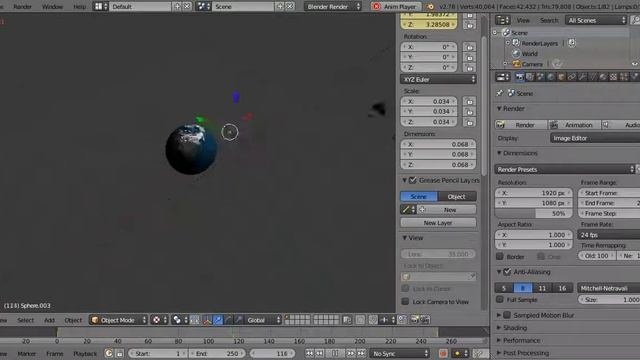The height and width of the screenshot is (360, 640).
Task: Add a new scene with plus button
Action: (x=280, y=7)
